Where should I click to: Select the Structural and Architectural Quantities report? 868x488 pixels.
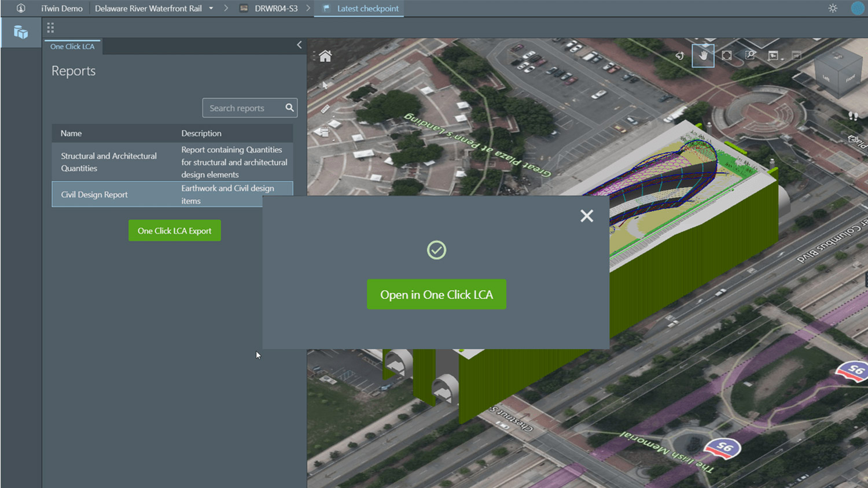[x=109, y=162]
